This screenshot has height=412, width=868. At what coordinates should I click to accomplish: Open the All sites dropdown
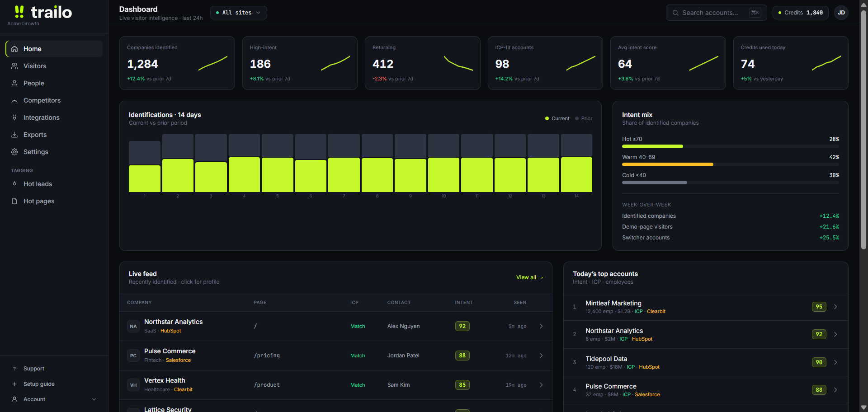[239, 13]
